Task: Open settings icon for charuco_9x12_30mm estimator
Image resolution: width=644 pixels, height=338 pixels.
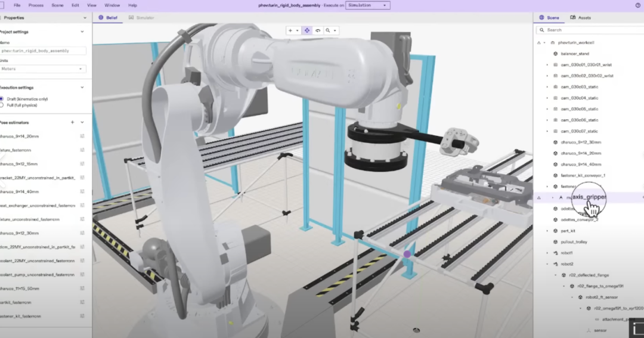Action: pyautogui.click(x=82, y=233)
